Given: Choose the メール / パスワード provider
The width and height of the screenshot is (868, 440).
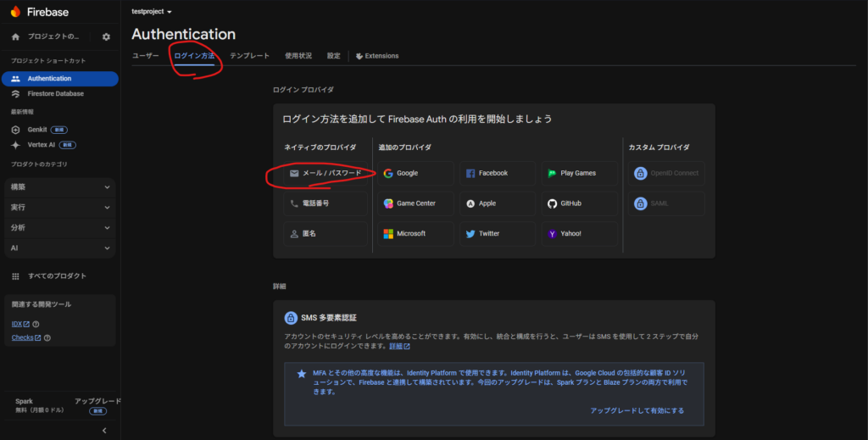Looking at the screenshot, I should pyautogui.click(x=325, y=173).
